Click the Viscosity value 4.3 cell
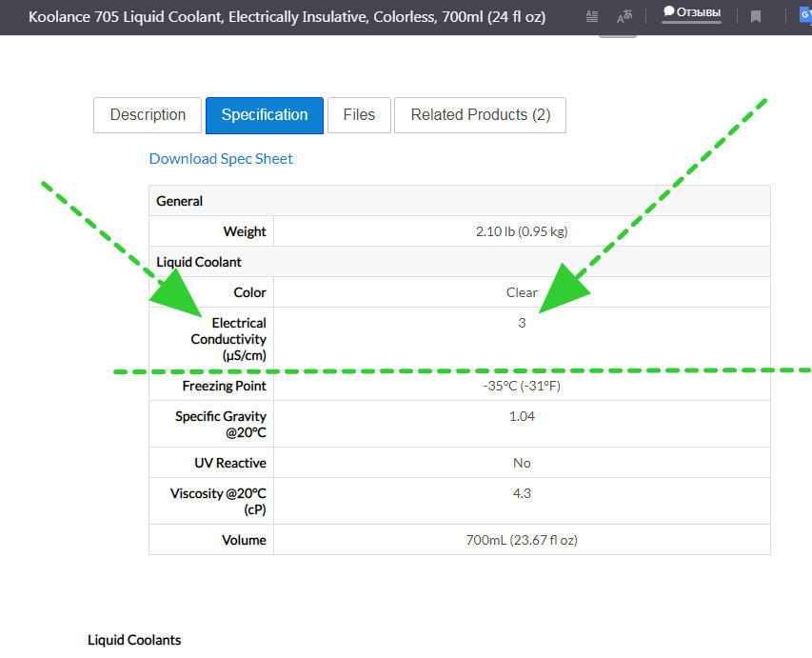Viewport: 812px width, 658px height. 522,493
